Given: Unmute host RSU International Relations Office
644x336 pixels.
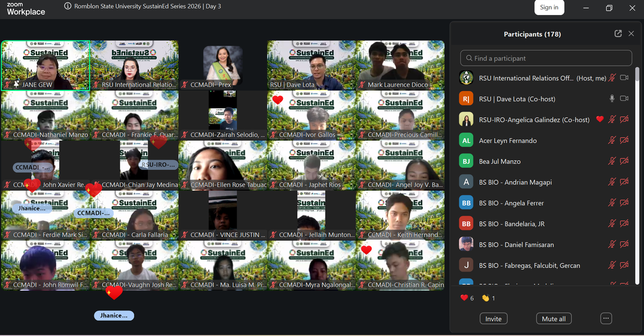Looking at the screenshot, I should click(612, 78).
